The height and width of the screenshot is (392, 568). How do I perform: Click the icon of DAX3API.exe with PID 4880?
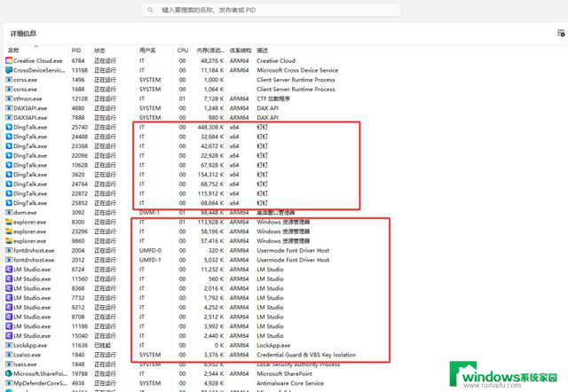[x=9, y=108]
